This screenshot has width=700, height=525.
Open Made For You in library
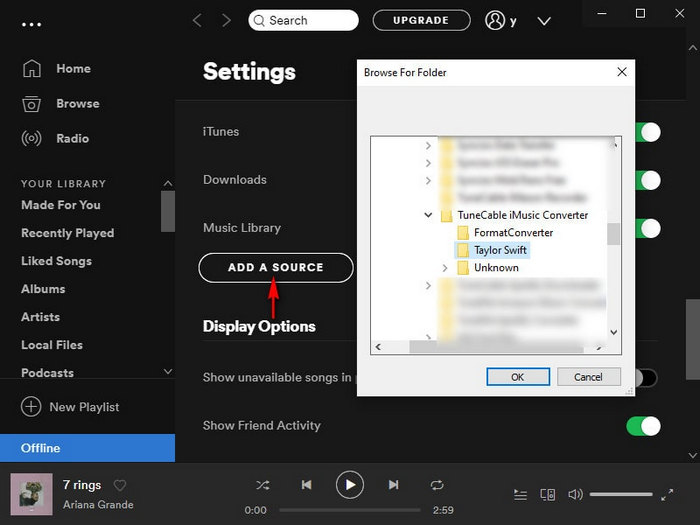61,205
